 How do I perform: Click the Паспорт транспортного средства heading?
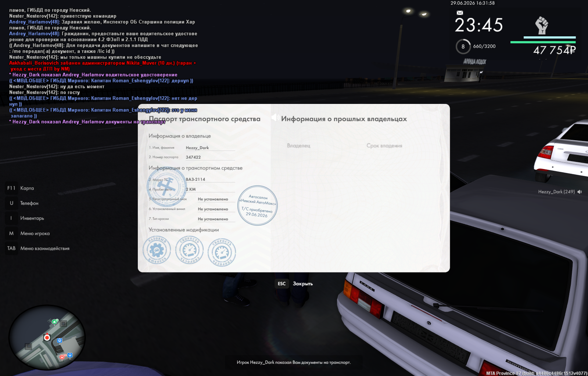[204, 119]
